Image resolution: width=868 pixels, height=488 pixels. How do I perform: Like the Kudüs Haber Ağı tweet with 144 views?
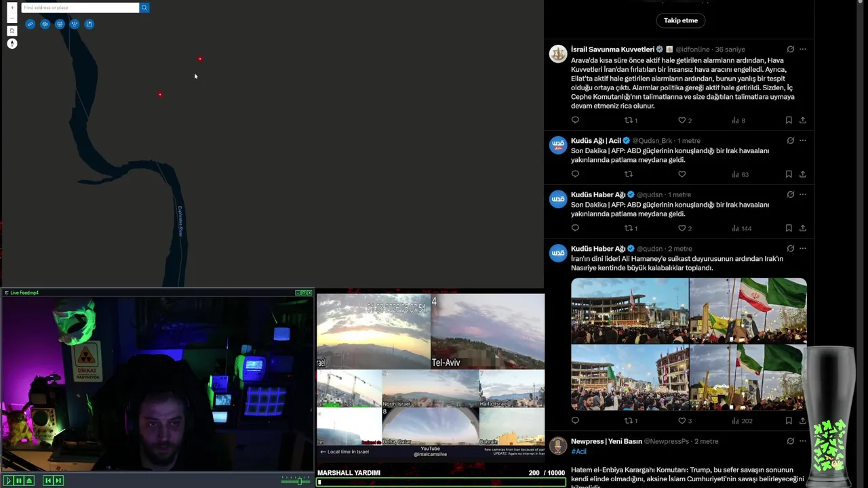(x=682, y=228)
